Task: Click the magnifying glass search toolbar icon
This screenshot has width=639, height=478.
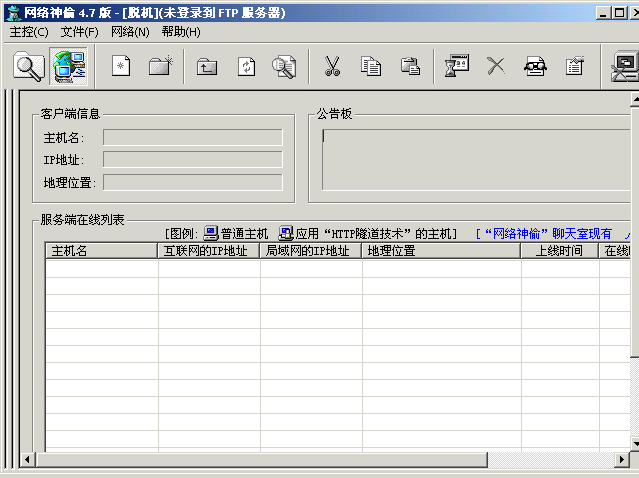Action: [x=29, y=67]
